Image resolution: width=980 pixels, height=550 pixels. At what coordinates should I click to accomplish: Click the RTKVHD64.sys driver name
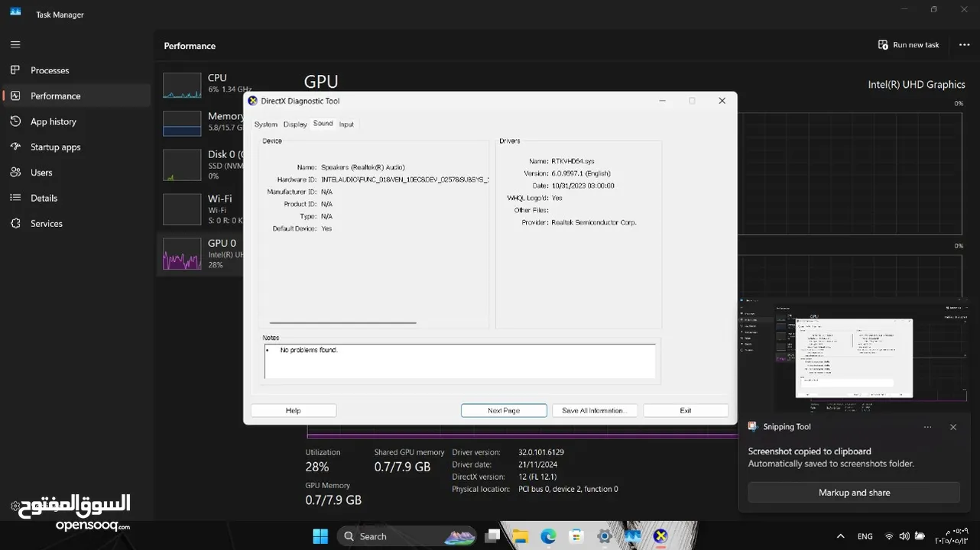pyautogui.click(x=573, y=161)
